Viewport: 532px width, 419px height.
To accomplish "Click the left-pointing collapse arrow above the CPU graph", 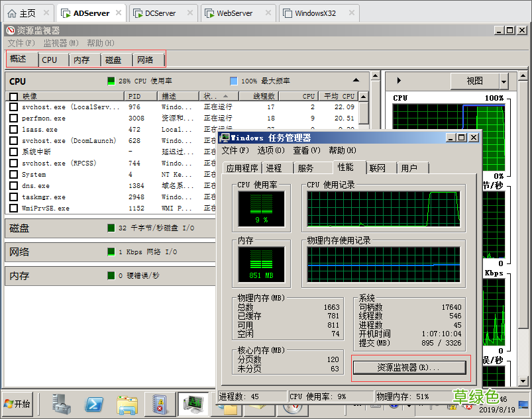I will [x=398, y=80].
